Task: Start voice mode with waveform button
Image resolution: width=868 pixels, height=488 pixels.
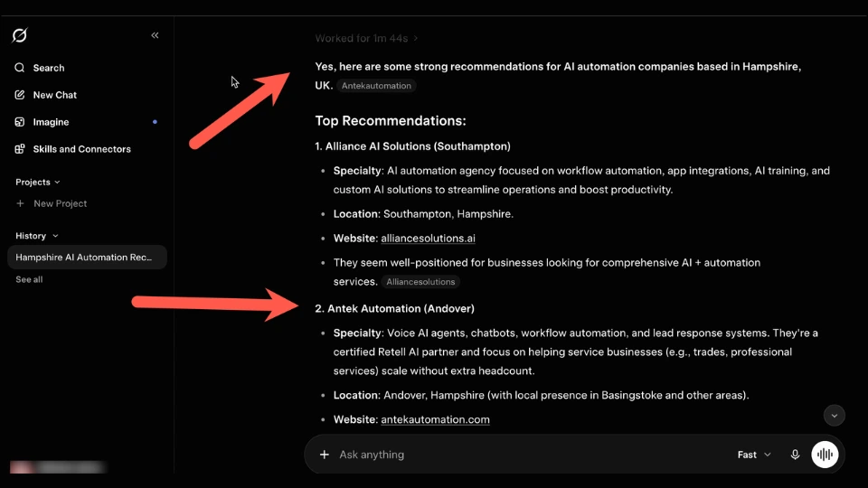Action: [x=825, y=455]
